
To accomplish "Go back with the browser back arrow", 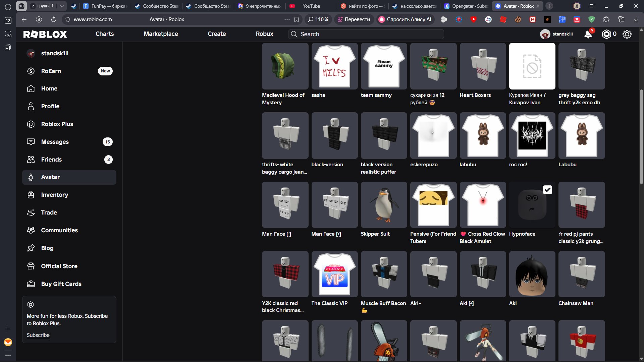I will click(x=24, y=19).
